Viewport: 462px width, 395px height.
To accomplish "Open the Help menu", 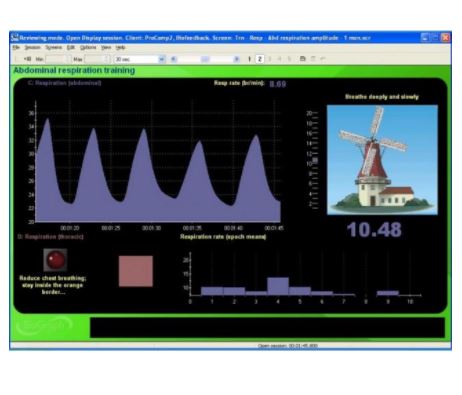I will (120, 48).
